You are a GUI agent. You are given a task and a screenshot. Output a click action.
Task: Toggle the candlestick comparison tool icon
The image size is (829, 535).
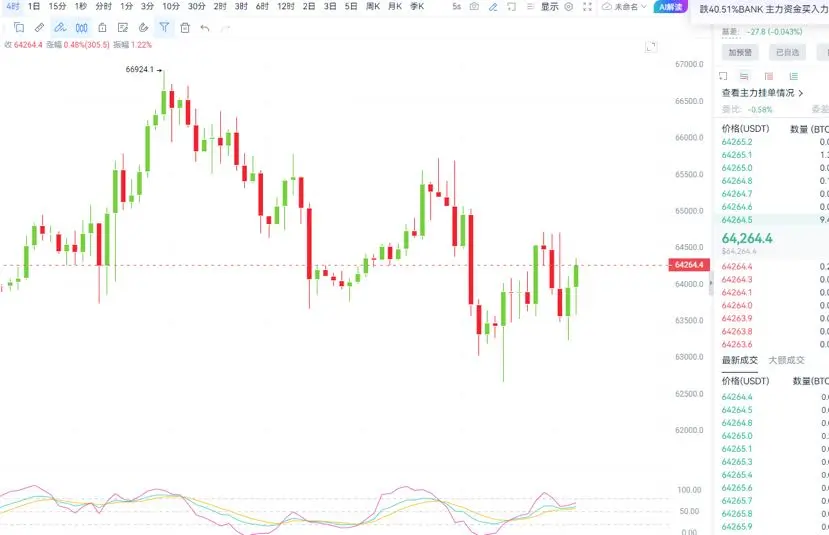click(81, 27)
